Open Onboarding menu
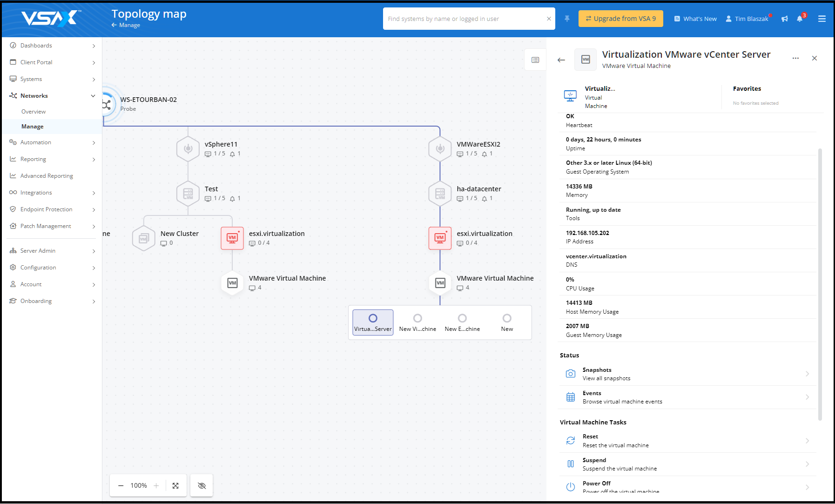Image resolution: width=835 pixels, height=504 pixels. [x=52, y=301]
